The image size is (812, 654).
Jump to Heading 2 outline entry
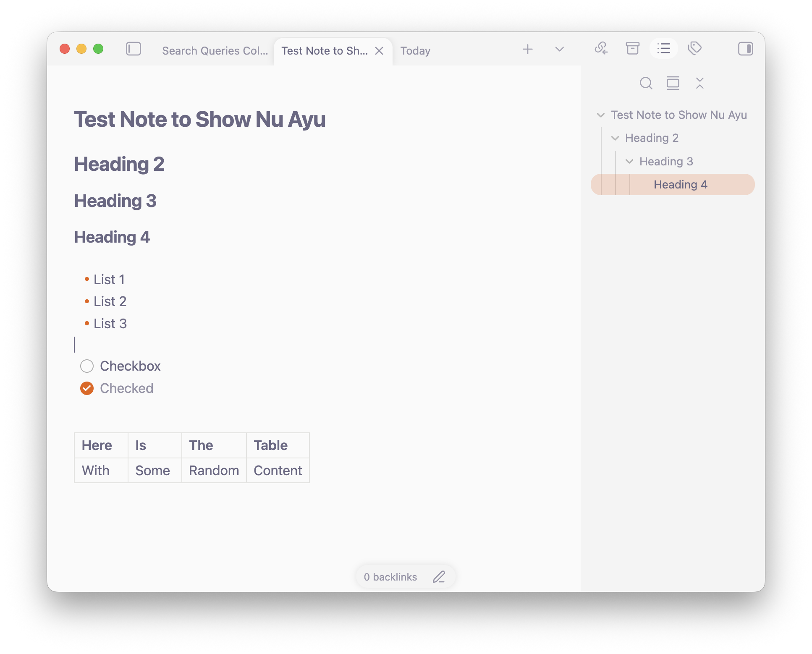tap(652, 138)
